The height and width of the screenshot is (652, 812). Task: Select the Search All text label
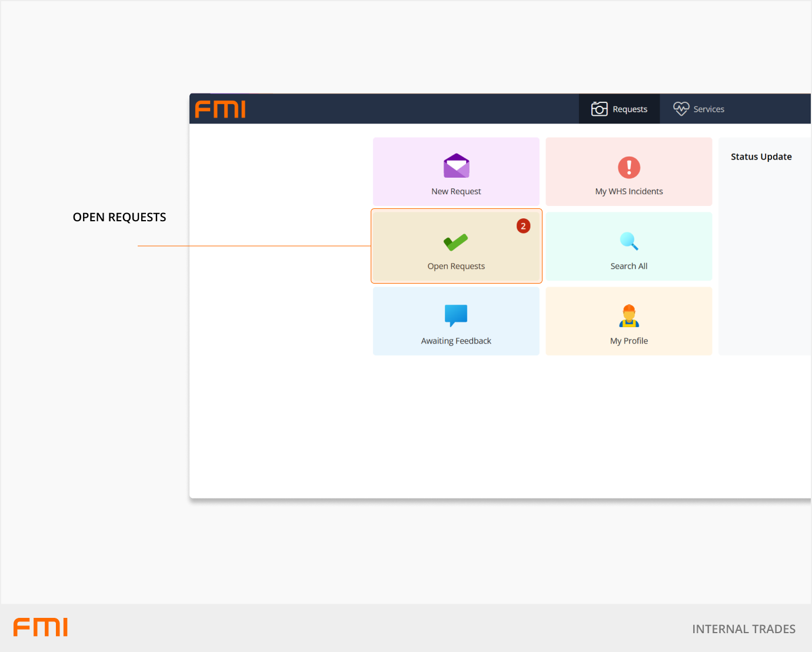click(x=629, y=266)
